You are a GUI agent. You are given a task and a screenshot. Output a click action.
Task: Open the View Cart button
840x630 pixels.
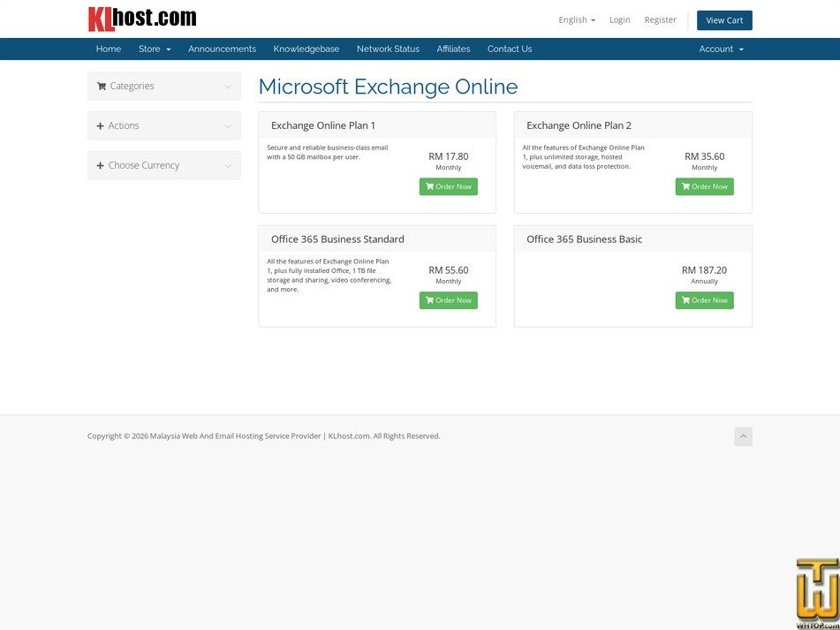tap(724, 20)
